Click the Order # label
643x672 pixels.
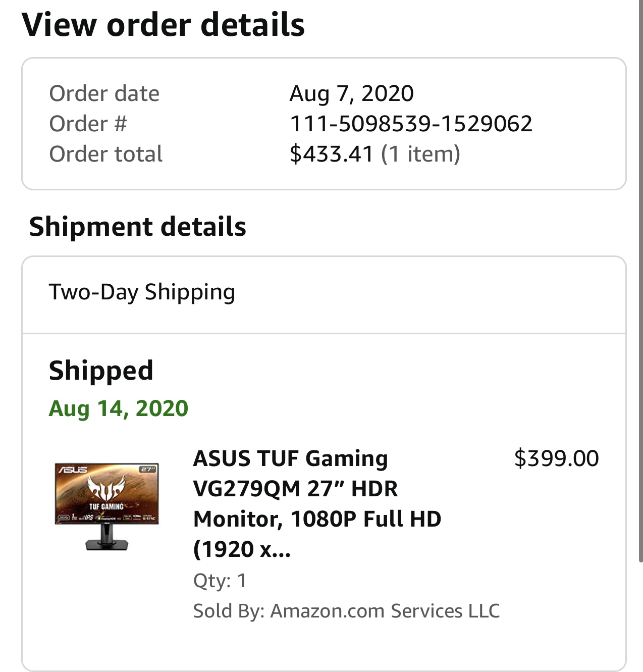(88, 124)
